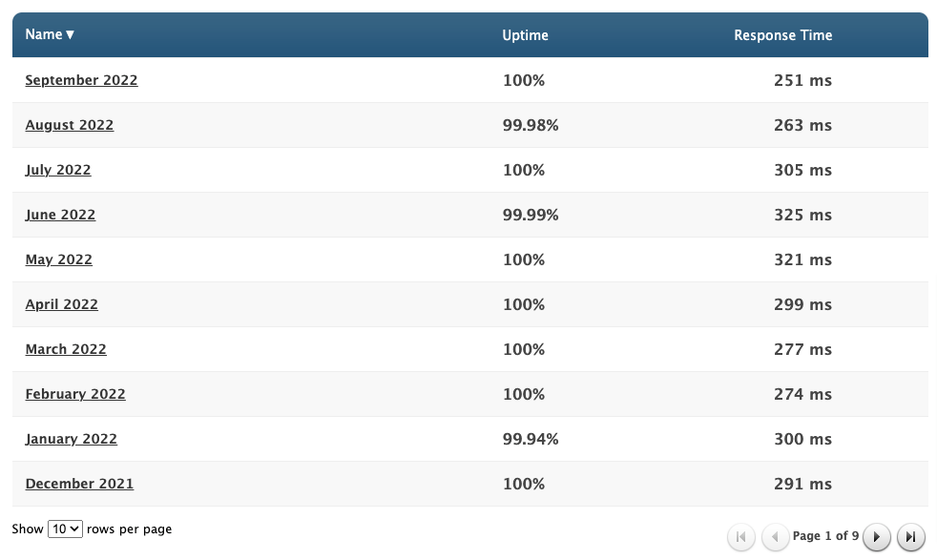Viewport: 937px width, 560px height.
Task: Sort table by Uptime column
Action: coord(525,35)
